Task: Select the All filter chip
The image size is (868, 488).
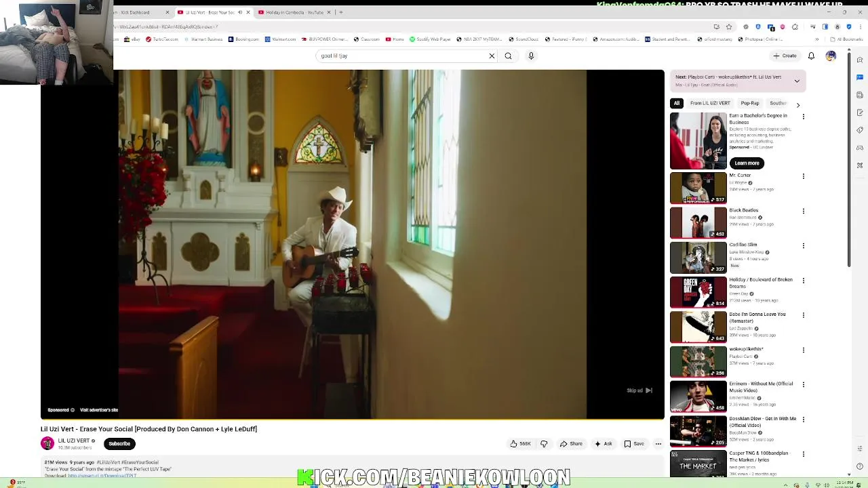Action: [x=676, y=103]
